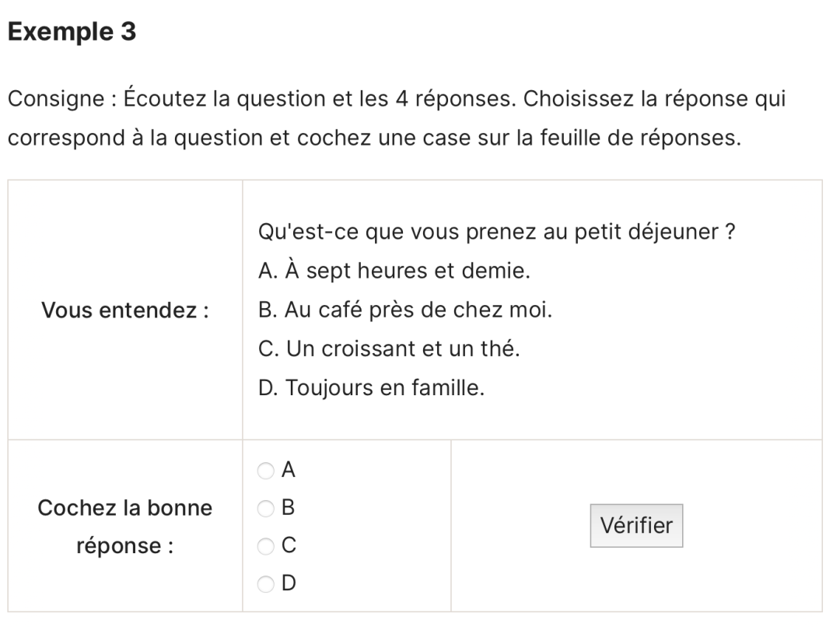The height and width of the screenshot is (627, 840).
Task: Select radio button B
Action: [x=267, y=509]
